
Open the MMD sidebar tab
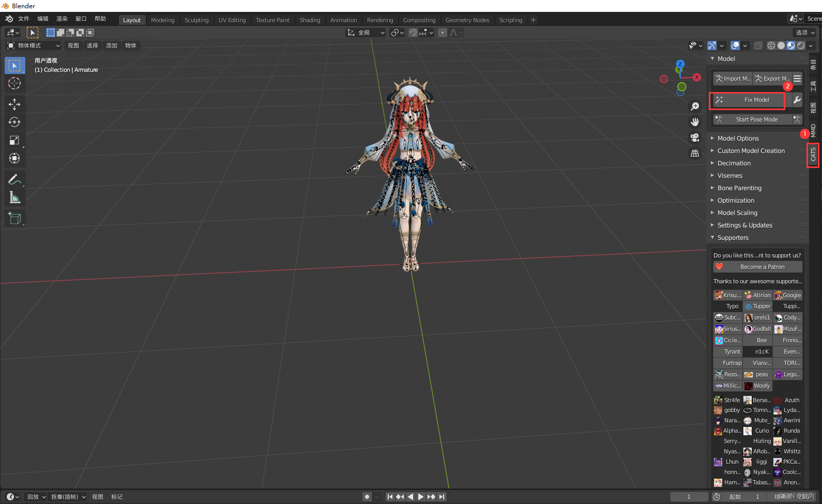point(813,130)
